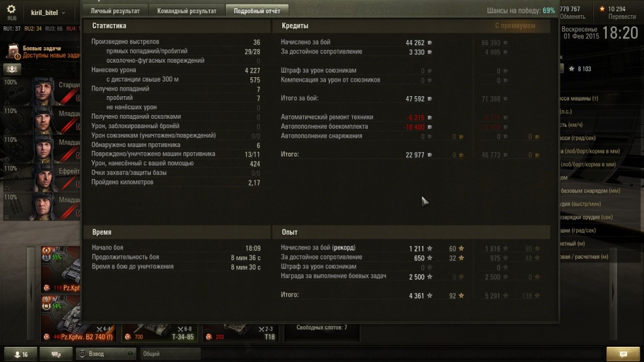Click the Нанесено урона value 4 227
Image resolution: width=644 pixels, height=362 pixels.
tap(252, 70)
